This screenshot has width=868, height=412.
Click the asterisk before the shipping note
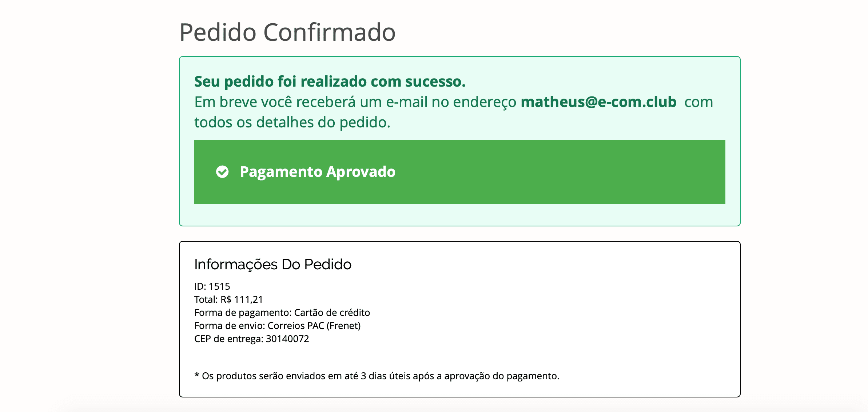[197, 375]
